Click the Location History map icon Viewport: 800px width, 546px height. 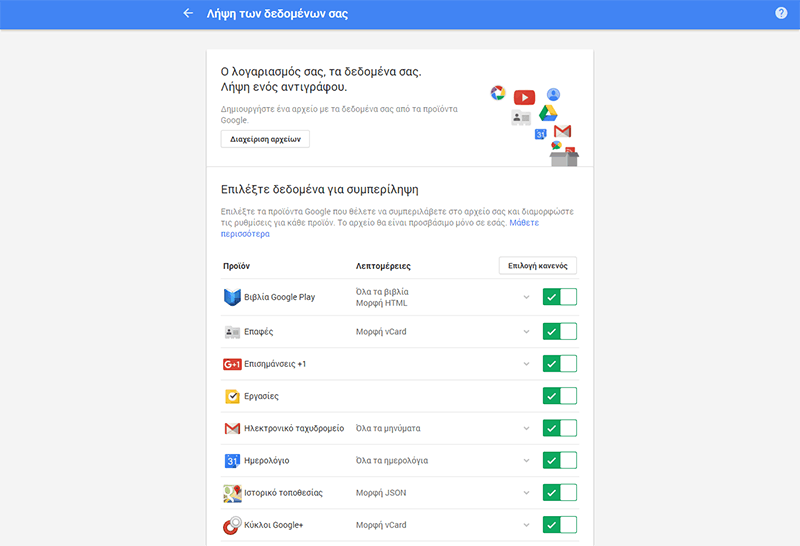232,493
